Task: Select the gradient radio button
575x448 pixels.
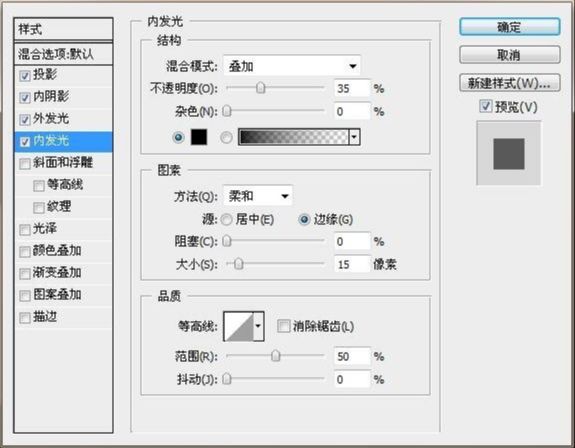Action: tap(226, 137)
